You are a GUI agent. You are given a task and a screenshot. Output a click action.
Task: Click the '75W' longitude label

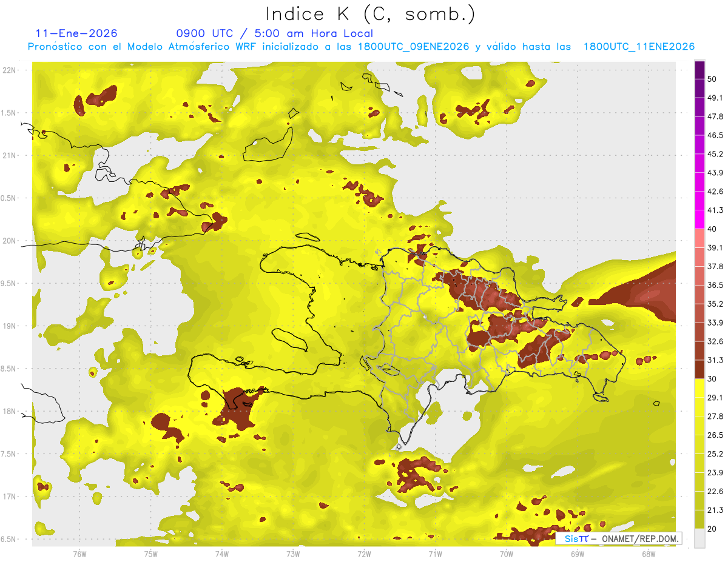(151, 554)
